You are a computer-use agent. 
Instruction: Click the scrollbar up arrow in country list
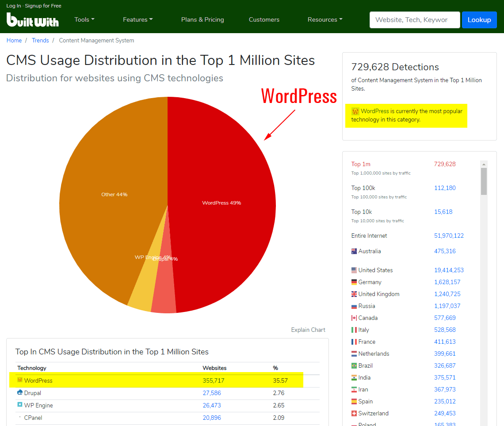(484, 164)
